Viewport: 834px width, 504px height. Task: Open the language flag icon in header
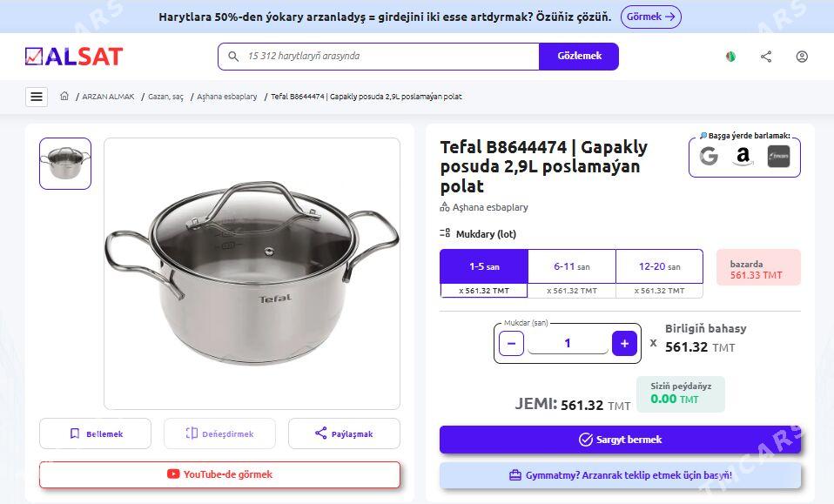[x=730, y=56]
